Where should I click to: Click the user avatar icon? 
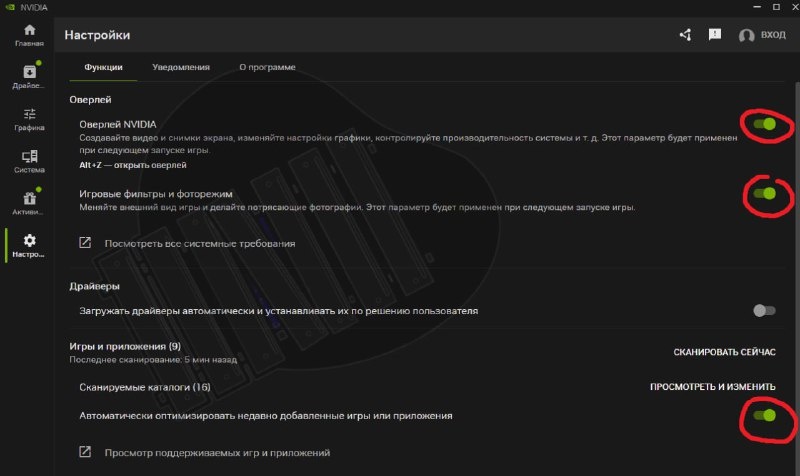746,35
